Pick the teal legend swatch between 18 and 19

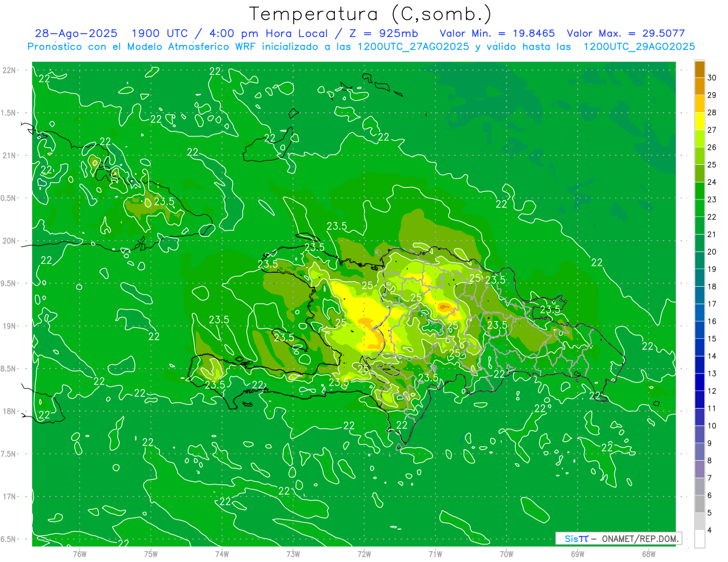[x=699, y=278]
